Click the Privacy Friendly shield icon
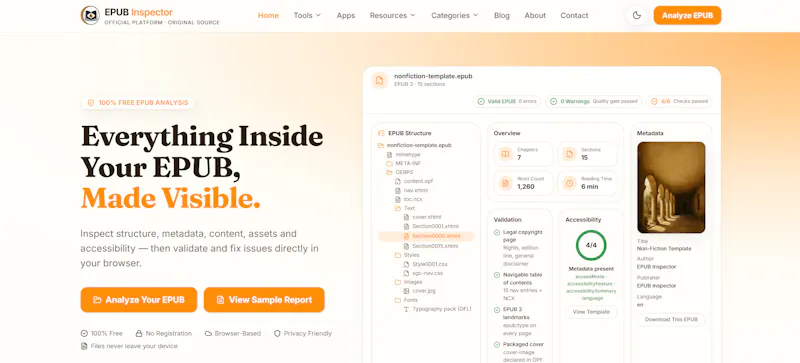The image size is (800, 363). click(x=278, y=333)
